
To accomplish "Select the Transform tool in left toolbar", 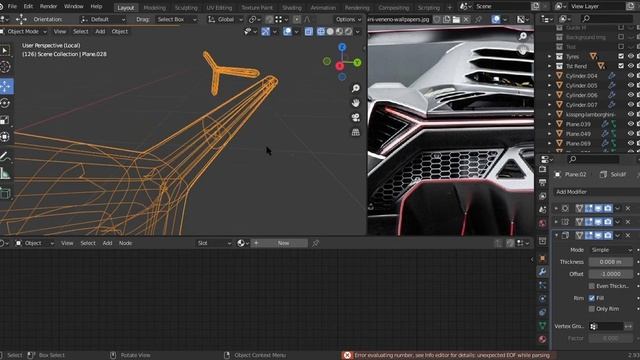I will pyautogui.click(x=5, y=137).
